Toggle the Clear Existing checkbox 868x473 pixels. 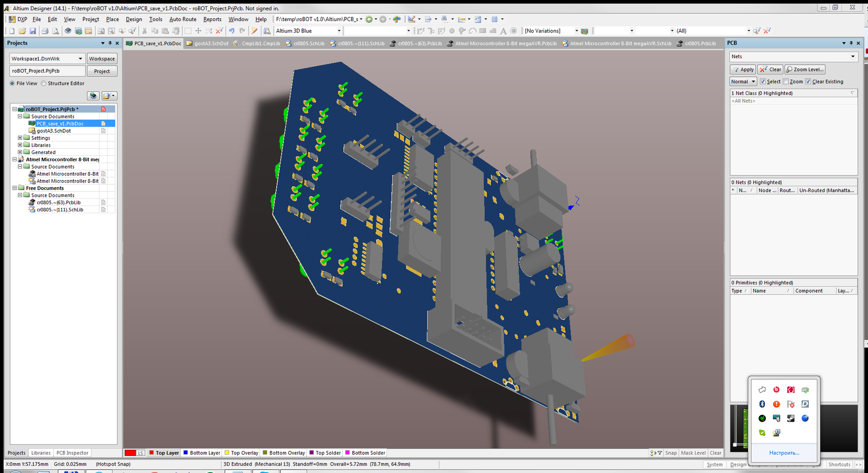point(808,81)
